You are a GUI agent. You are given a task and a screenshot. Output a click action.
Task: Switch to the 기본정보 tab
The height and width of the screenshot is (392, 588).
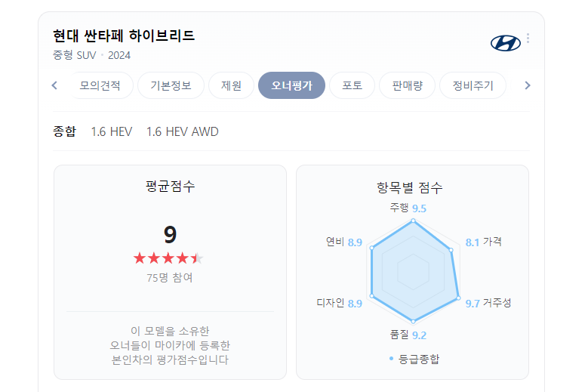pos(171,85)
